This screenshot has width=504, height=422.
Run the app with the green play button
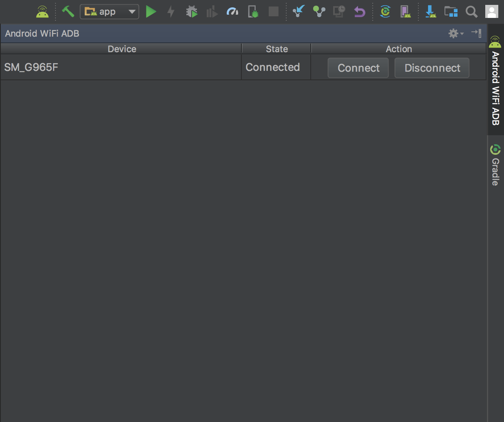coord(151,11)
